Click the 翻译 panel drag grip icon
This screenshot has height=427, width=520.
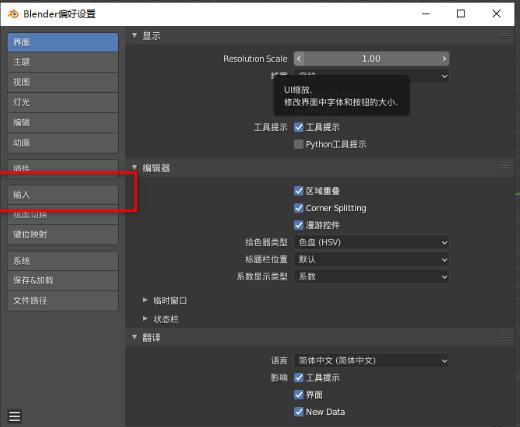point(504,337)
